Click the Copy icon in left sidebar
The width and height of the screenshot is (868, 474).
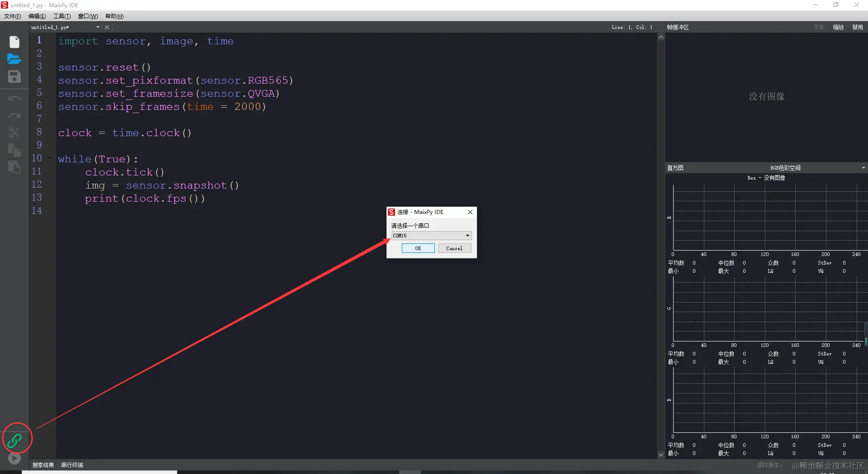[x=14, y=150]
